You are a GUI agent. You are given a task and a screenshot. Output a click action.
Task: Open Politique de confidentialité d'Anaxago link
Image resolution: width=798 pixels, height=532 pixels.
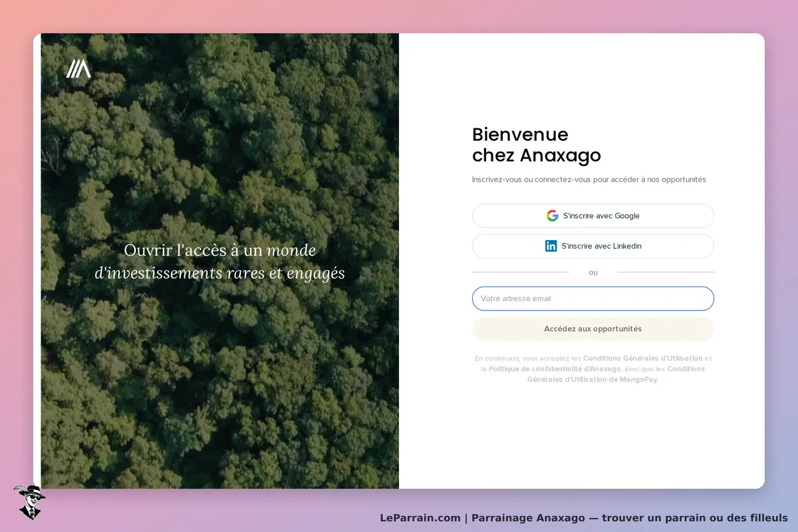point(555,369)
